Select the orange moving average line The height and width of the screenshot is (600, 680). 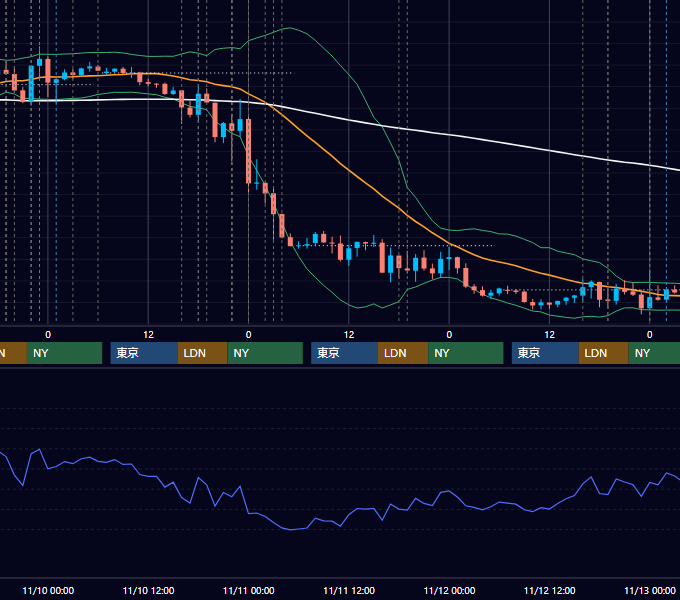click(350, 172)
